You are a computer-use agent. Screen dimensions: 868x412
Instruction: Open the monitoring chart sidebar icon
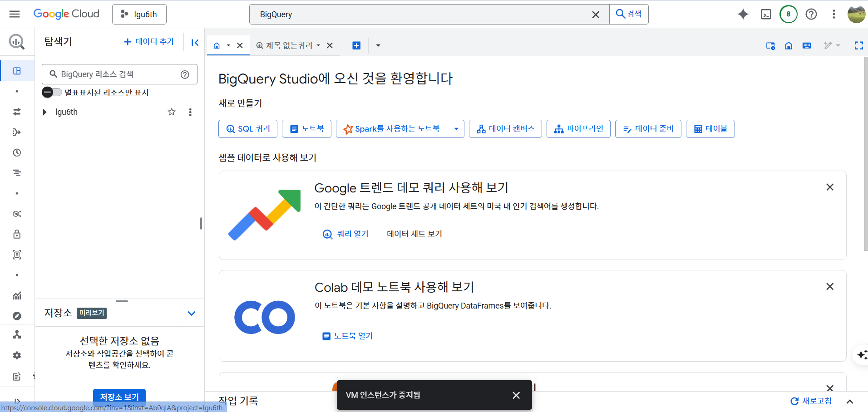coord(17,296)
